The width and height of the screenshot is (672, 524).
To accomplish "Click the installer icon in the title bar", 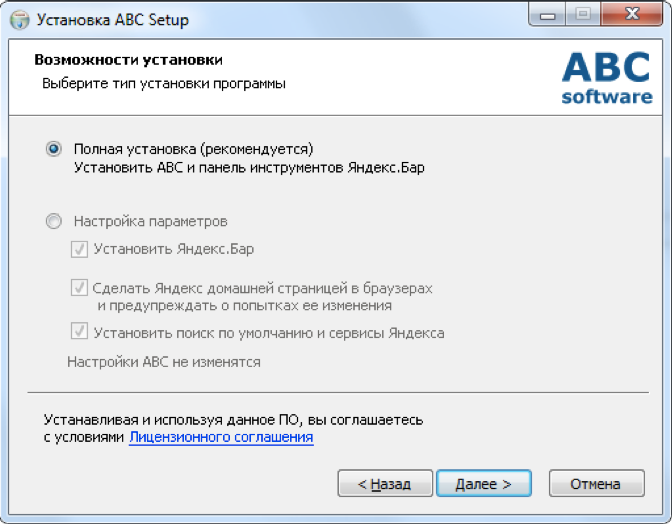I will tap(19, 20).
